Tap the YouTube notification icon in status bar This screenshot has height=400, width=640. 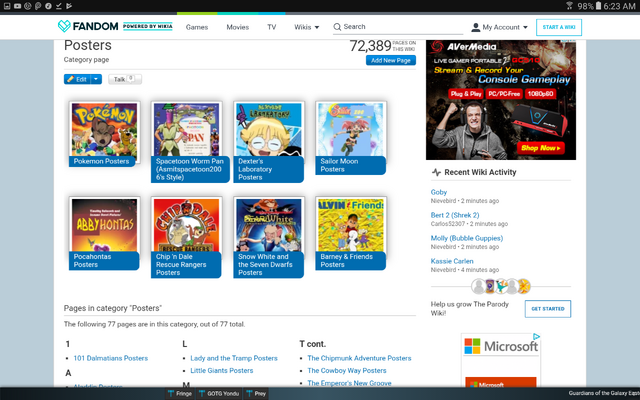[17, 6]
